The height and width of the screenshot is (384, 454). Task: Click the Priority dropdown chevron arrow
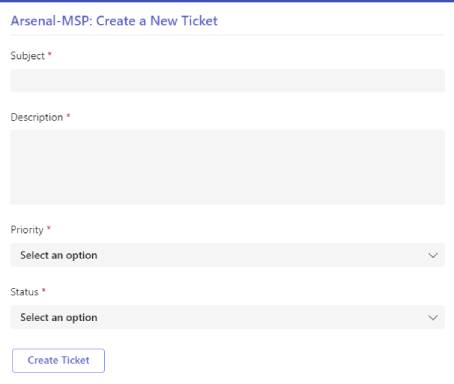tap(433, 256)
